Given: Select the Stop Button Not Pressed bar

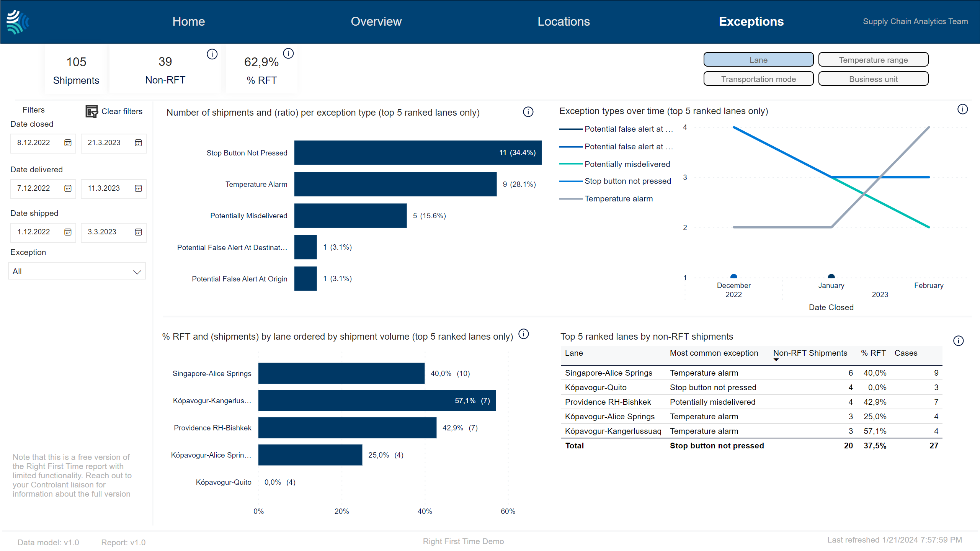Looking at the screenshot, I should pyautogui.click(x=418, y=153).
